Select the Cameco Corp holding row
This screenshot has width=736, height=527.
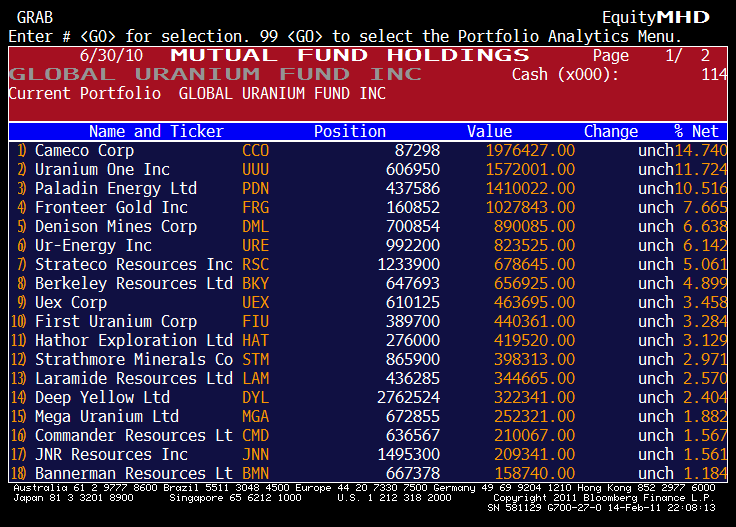[368, 151]
